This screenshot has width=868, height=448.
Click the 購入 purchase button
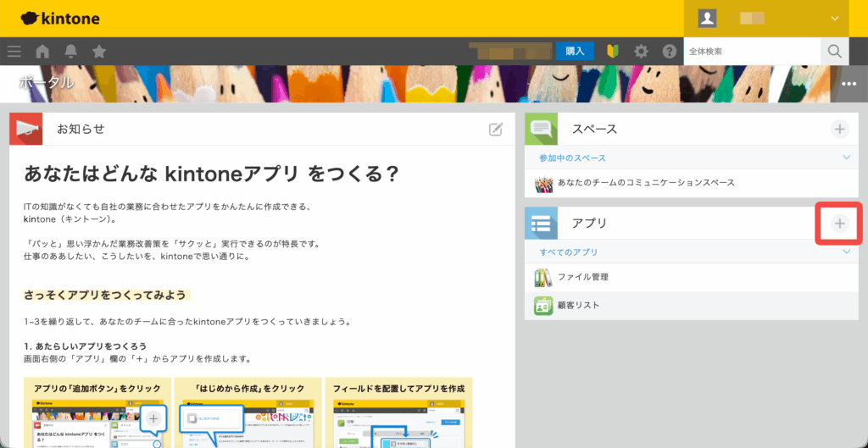[x=575, y=51]
